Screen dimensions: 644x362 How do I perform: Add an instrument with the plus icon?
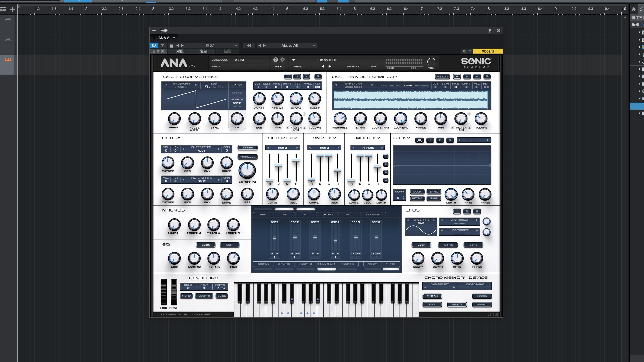pyautogui.click(x=154, y=31)
